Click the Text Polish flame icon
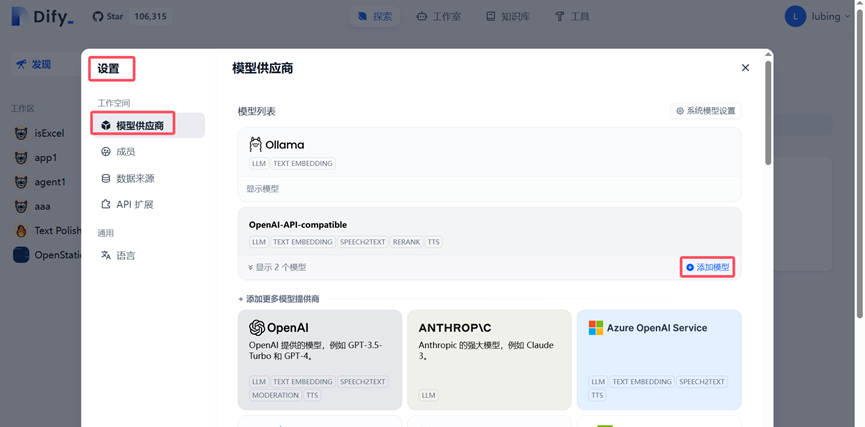 21,231
